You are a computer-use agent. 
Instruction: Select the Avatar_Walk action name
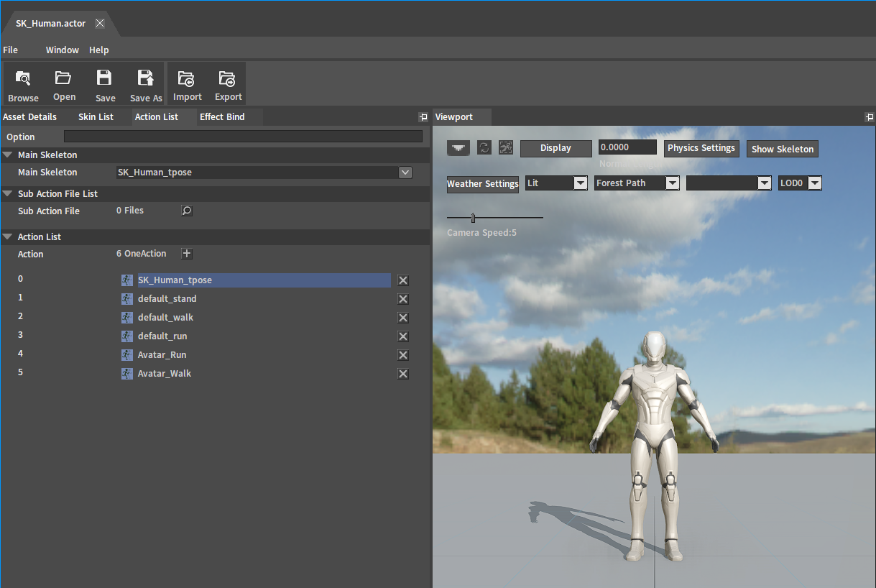tap(165, 374)
